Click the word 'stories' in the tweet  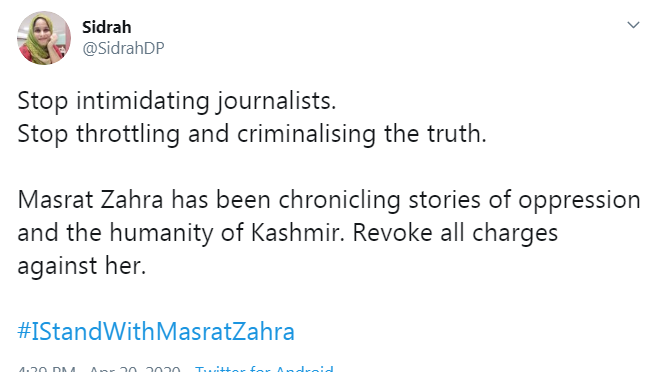(x=444, y=200)
